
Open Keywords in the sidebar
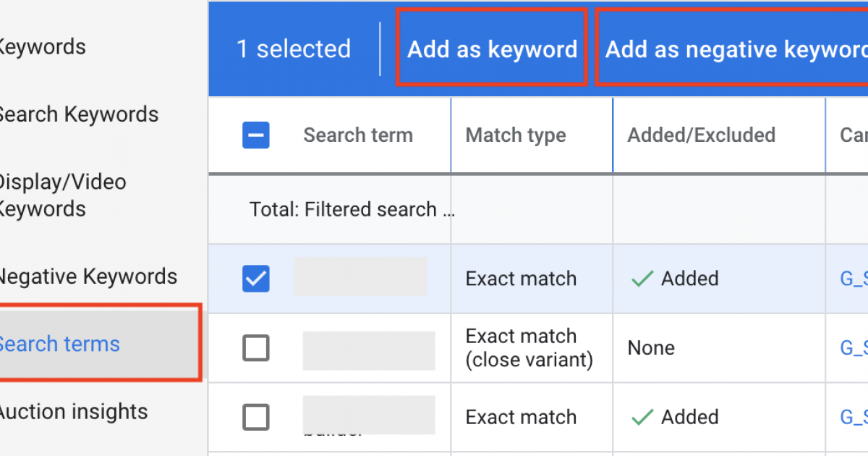pyautogui.click(x=42, y=47)
